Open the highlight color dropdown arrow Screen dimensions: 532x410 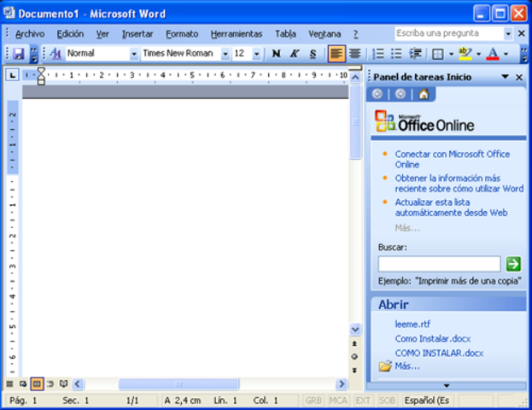478,54
